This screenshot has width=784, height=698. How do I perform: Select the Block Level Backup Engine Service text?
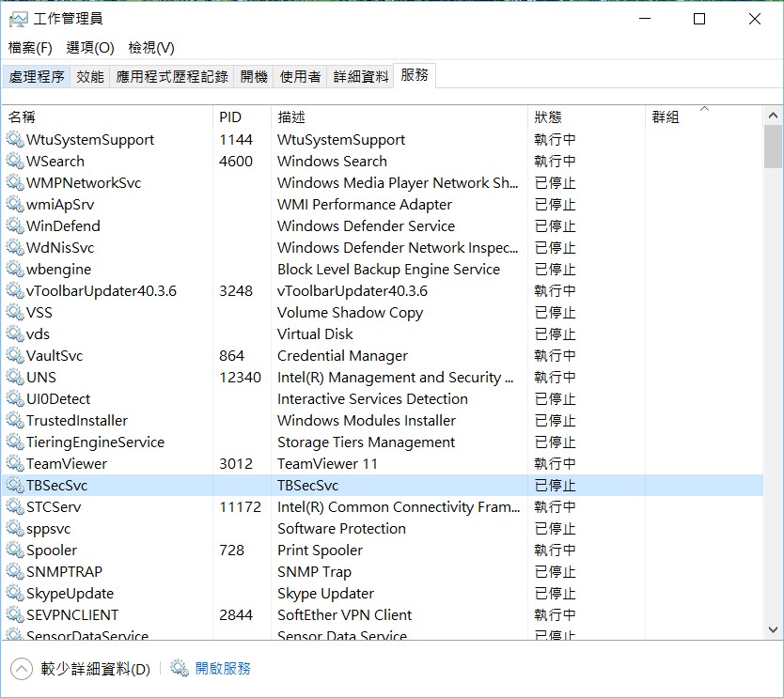(x=388, y=269)
